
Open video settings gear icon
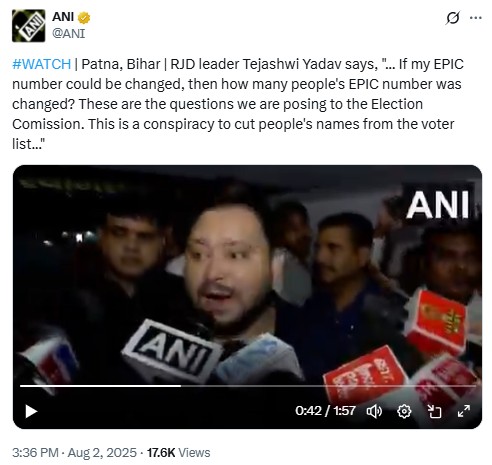coord(404,411)
